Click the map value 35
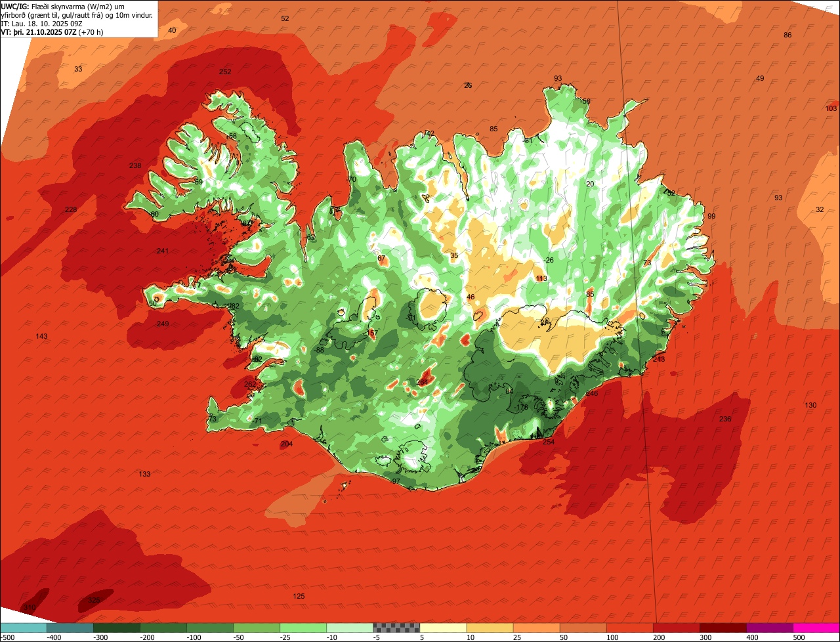840x642 pixels. coord(454,255)
